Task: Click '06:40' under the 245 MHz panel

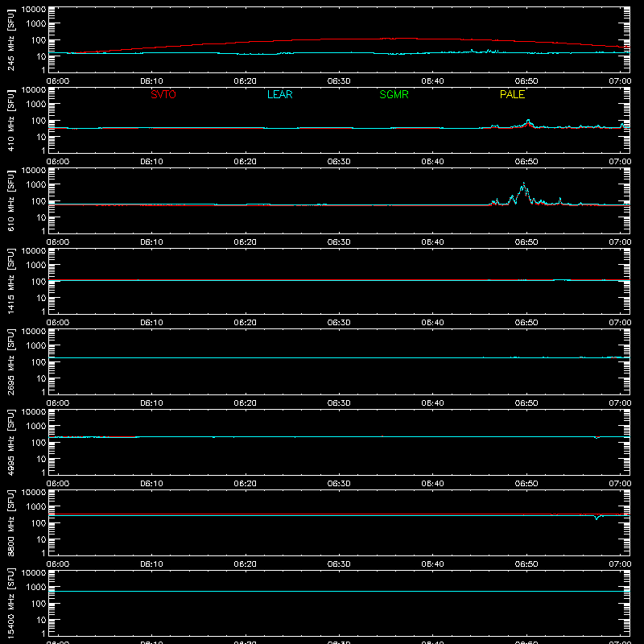Action: coord(432,81)
